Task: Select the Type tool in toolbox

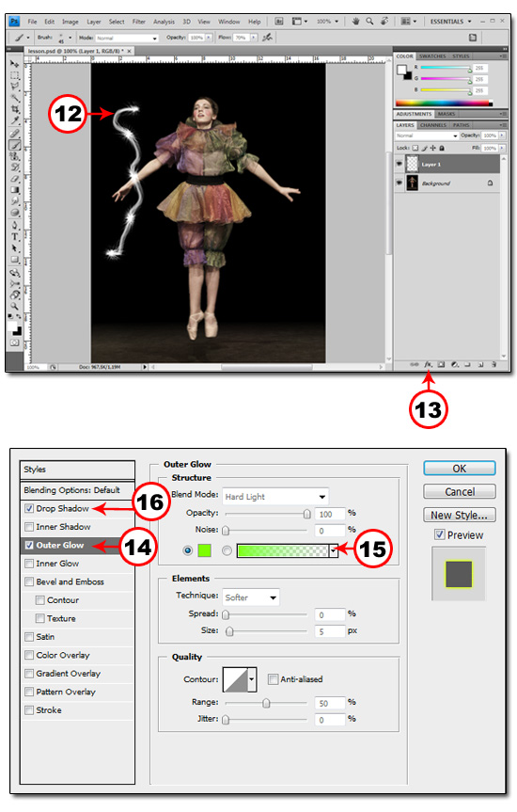Action: point(15,237)
